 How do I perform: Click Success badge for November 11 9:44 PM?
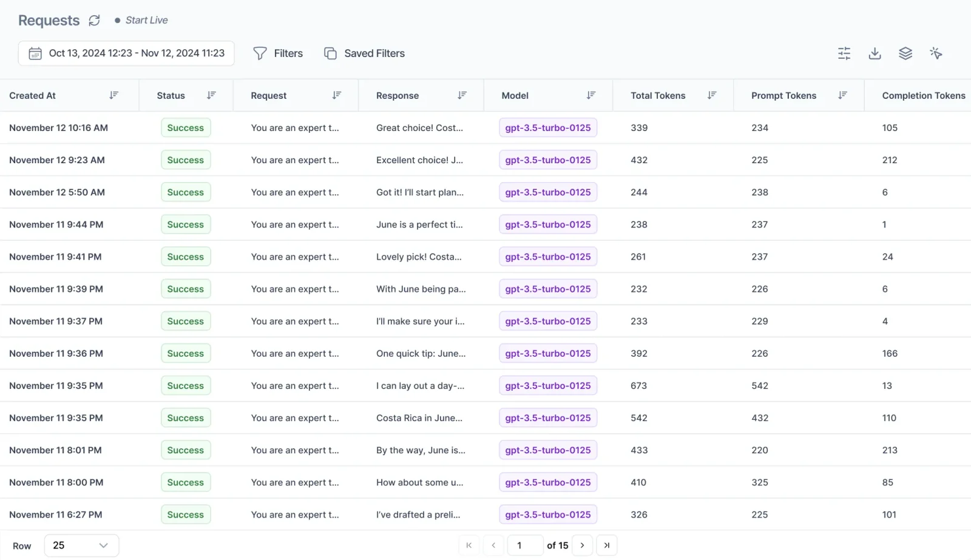(x=186, y=224)
